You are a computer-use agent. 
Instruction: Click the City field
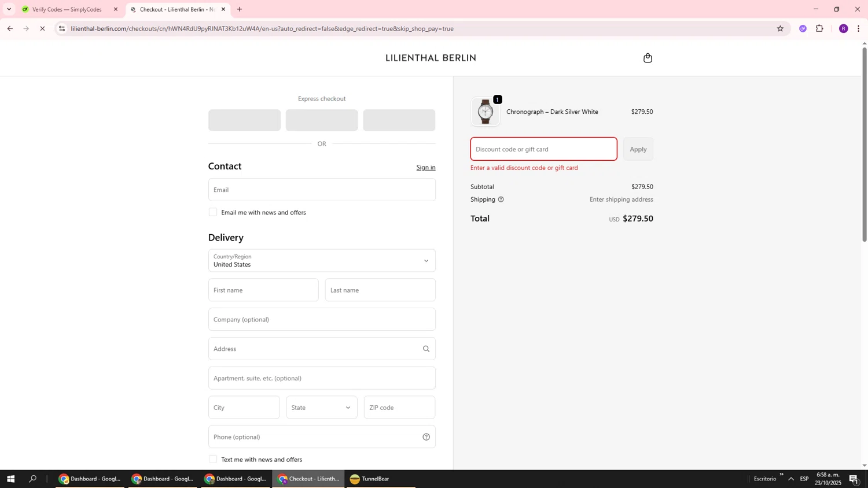(244, 408)
